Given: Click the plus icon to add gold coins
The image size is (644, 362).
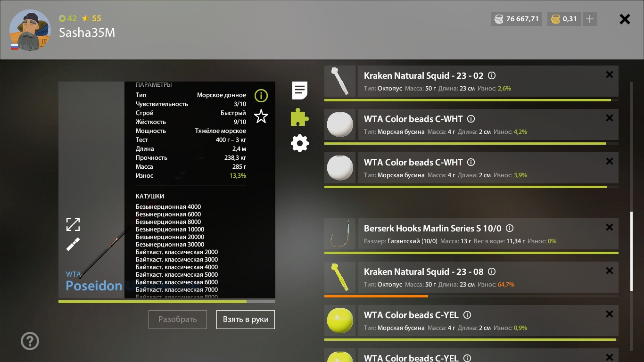Looking at the screenshot, I should point(589,19).
